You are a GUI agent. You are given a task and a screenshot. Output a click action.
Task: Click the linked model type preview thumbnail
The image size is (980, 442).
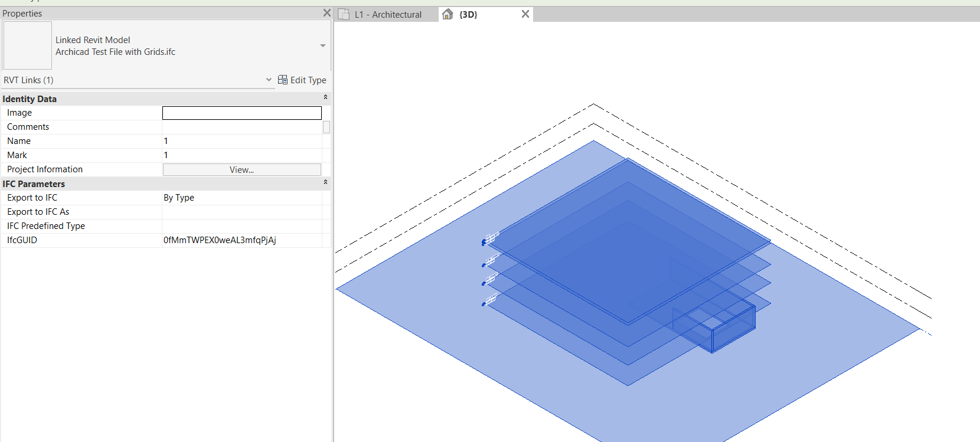pyautogui.click(x=28, y=45)
